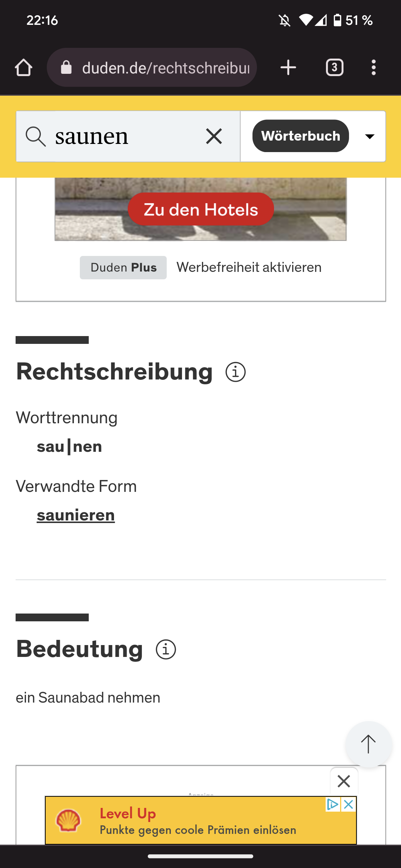
Task: Dismiss the bottom ad overlay
Action: tap(344, 781)
